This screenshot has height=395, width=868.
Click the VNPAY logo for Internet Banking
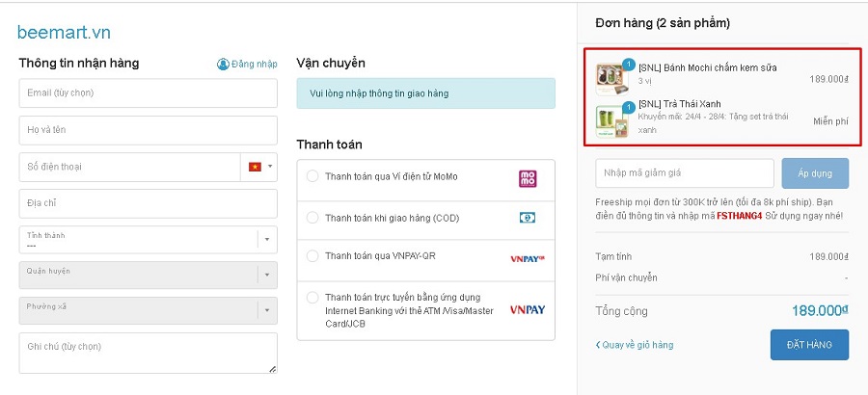[x=528, y=309]
